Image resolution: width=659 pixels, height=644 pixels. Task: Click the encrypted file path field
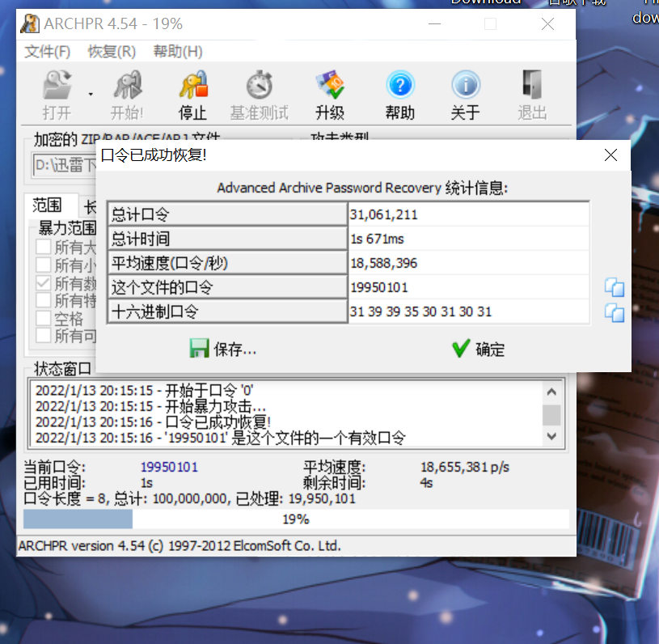(x=65, y=165)
